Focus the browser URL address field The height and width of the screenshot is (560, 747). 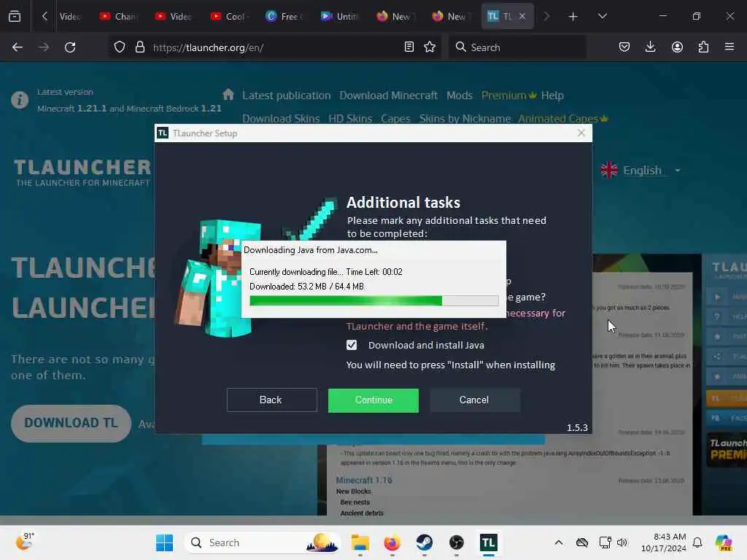point(274,47)
